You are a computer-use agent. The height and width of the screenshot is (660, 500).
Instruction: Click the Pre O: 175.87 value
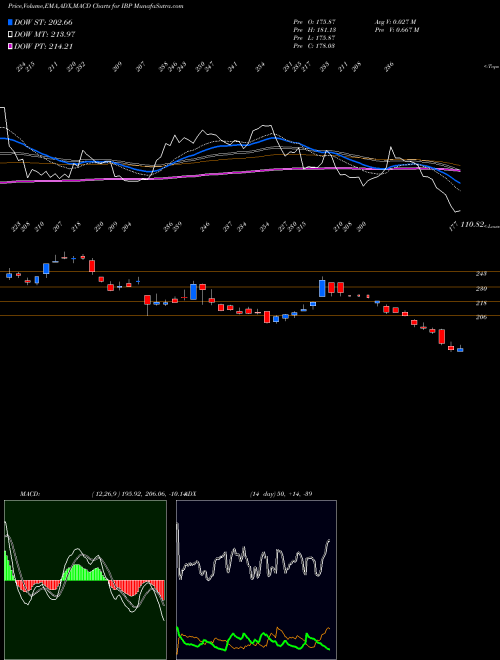point(314,21)
